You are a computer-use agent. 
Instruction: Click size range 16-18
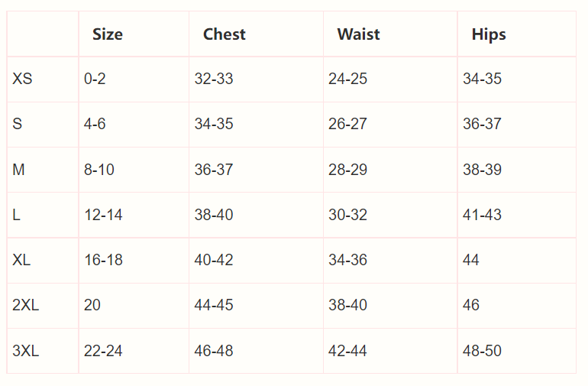[x=103, y=260]
